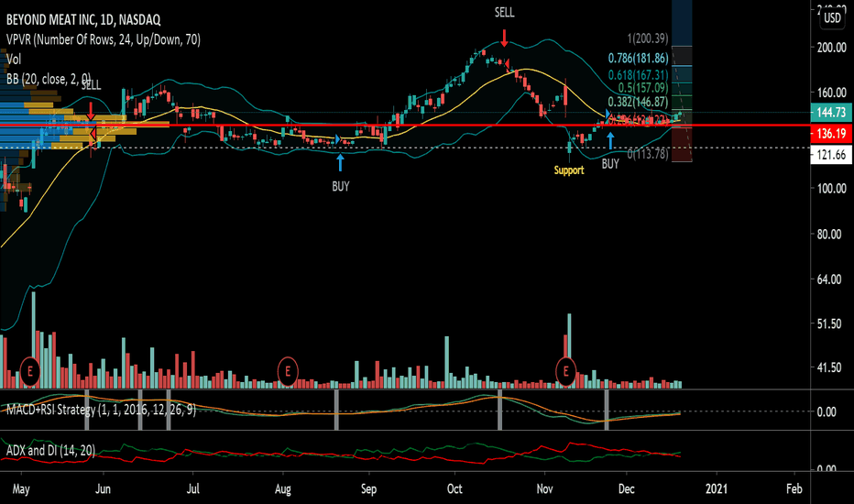Viewport: 854px width, 504px height.
Task: Click the earnings E marker near August
Action: pyautogui.click(x=288, y=372)
